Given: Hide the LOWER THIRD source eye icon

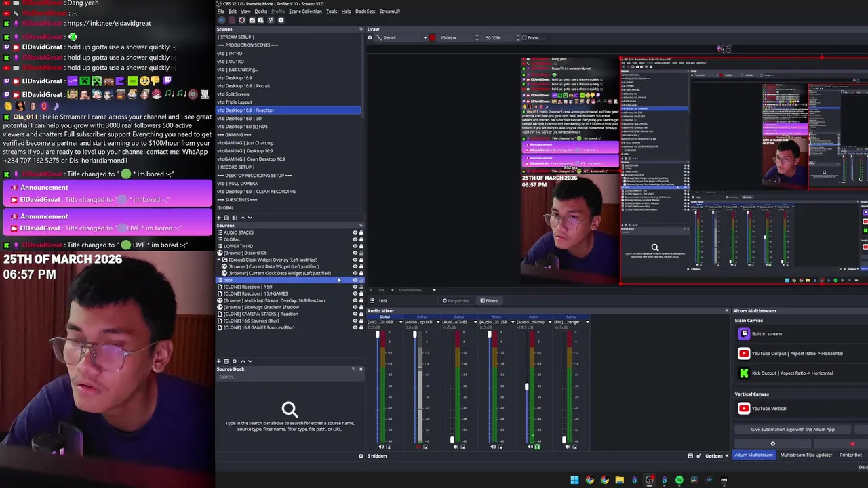Looking at the screenshot, I should click(x=355, y=246).
